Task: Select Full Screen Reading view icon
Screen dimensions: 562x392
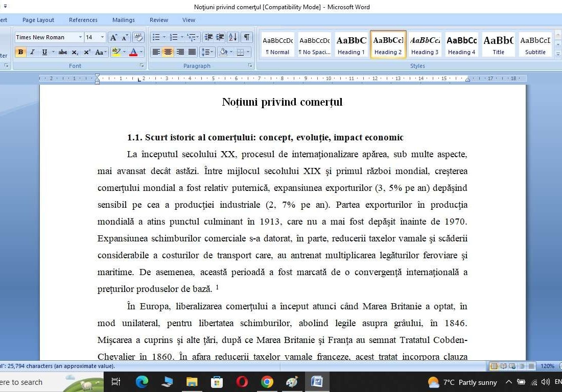Action: point(503,366)
